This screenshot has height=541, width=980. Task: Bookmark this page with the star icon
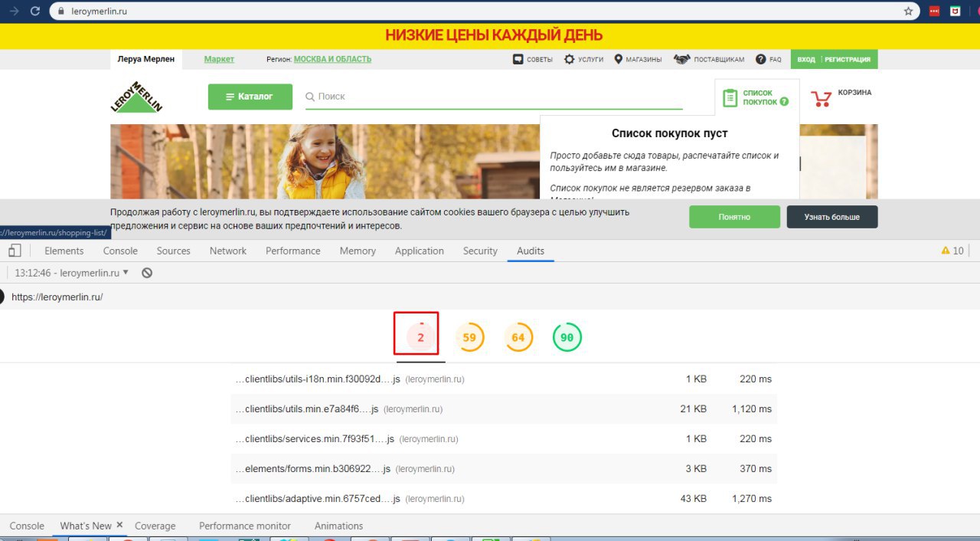pyautogui.click(x=909, y=11)
